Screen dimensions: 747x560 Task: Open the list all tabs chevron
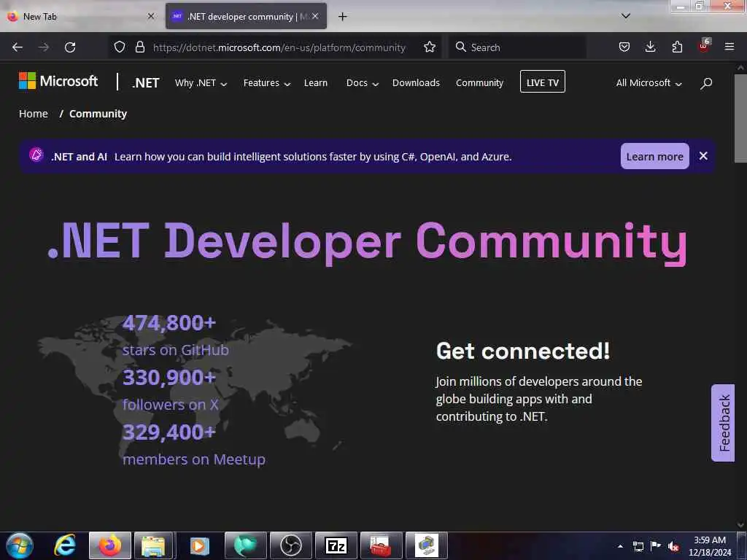(626, 16)
